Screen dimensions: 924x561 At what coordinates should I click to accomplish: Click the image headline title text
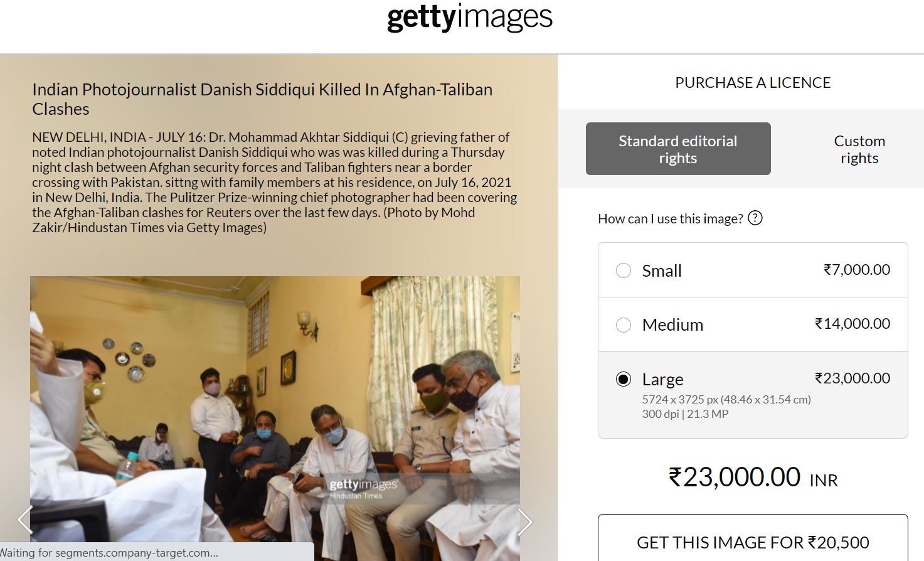[x=262, y=99]
